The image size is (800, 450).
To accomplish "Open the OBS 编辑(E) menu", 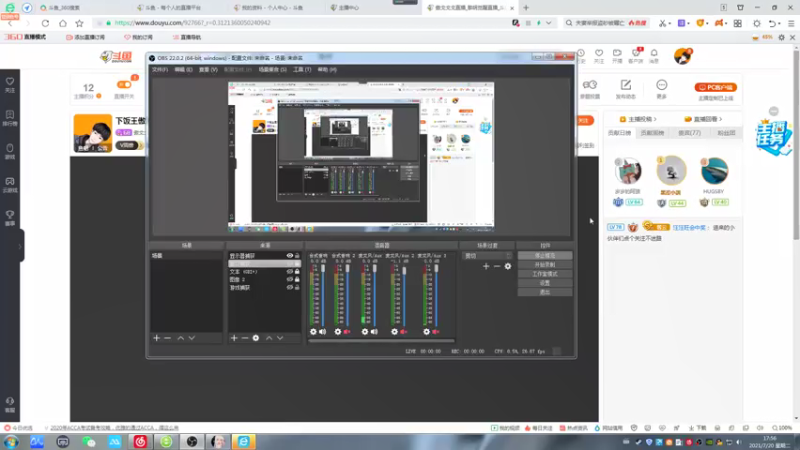I will [183, 69].
